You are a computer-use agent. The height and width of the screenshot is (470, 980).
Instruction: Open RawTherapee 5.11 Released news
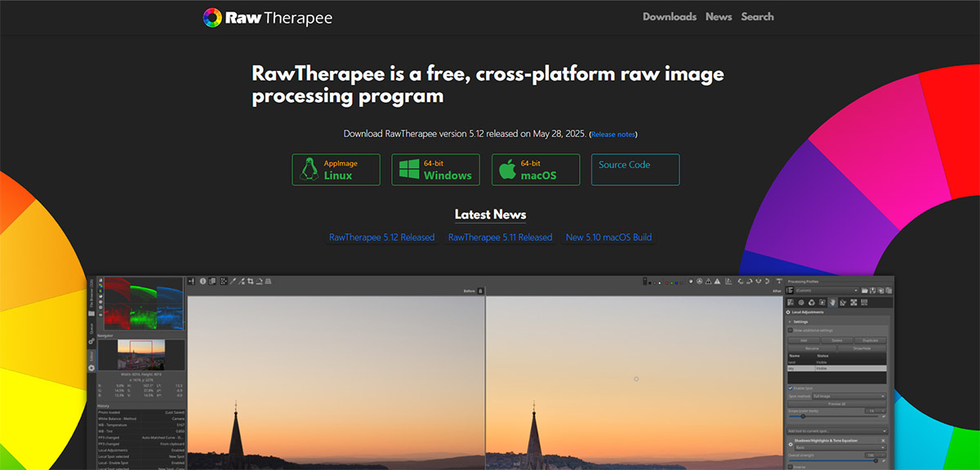500,237
